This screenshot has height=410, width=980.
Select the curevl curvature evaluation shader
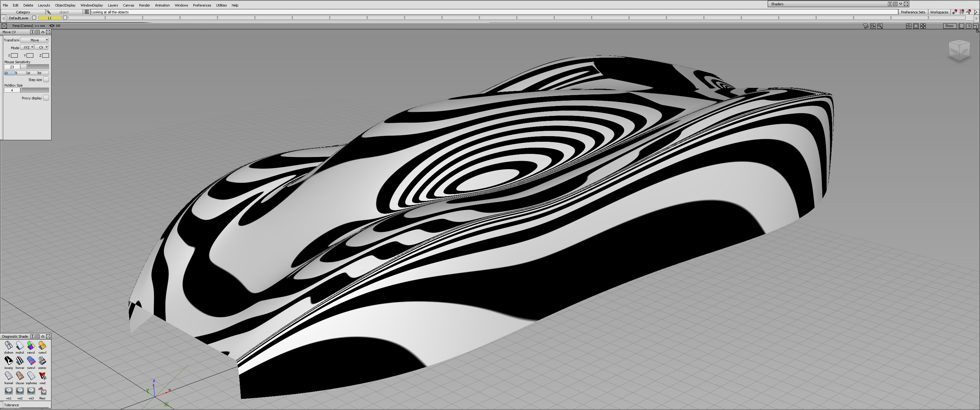coord(42,346)
